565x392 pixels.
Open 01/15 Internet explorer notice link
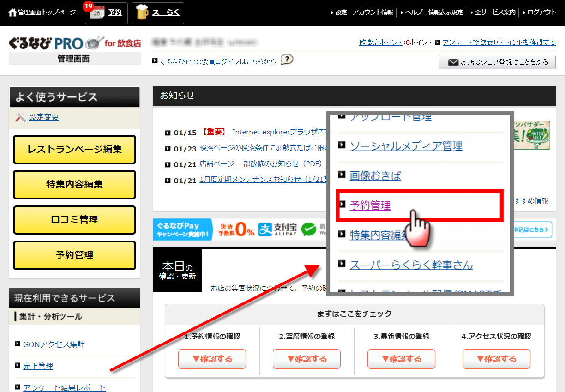[x=279, y=132]
